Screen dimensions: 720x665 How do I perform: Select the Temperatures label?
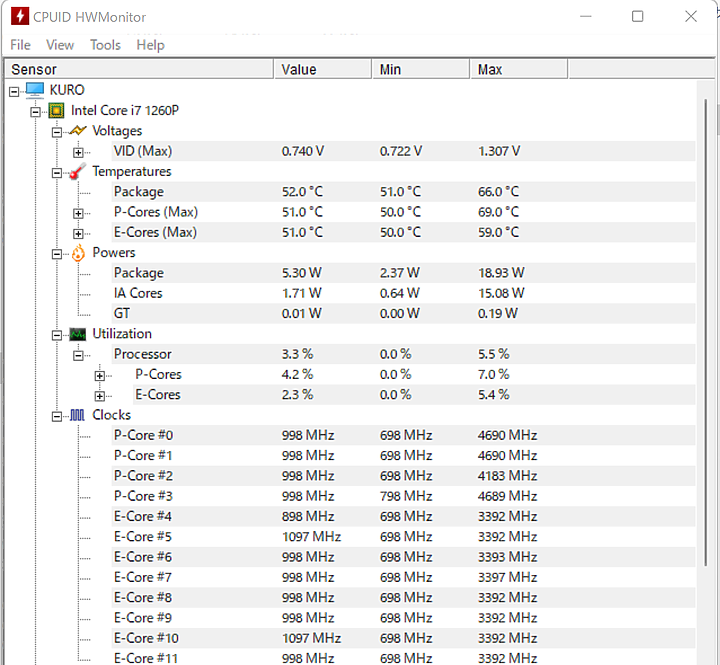tap(132, 171)
